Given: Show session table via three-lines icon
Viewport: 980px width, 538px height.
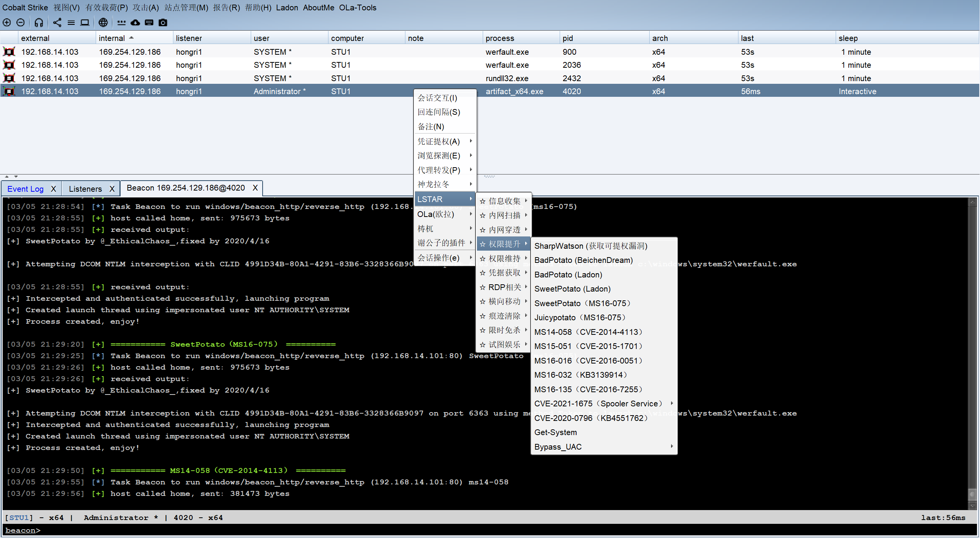Looking at the screenshot, I should tap(71, 23).
